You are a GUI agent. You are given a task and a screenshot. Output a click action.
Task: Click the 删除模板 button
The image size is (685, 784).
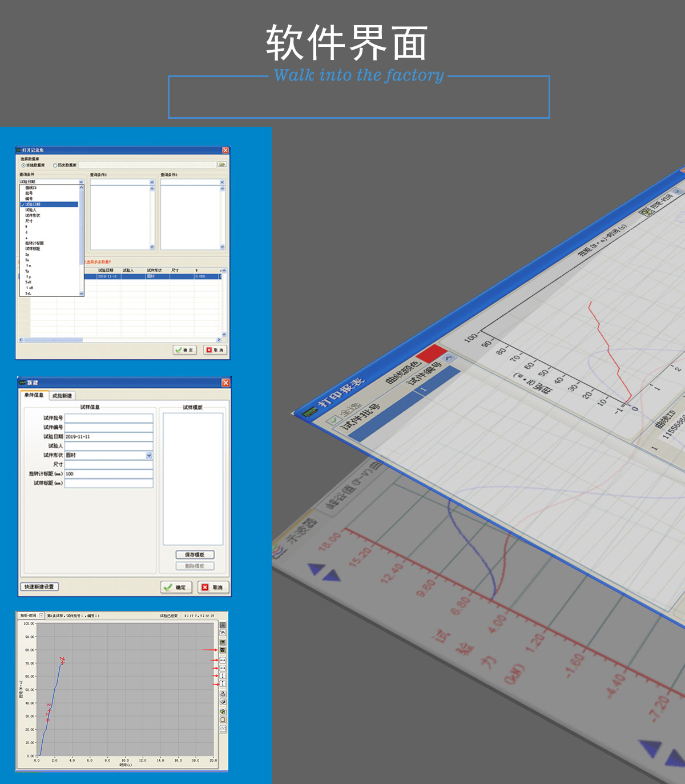click(195, 566)
